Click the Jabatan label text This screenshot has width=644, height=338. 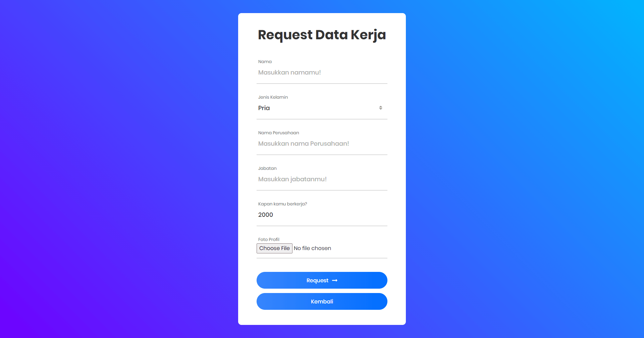tap(267, 168)
